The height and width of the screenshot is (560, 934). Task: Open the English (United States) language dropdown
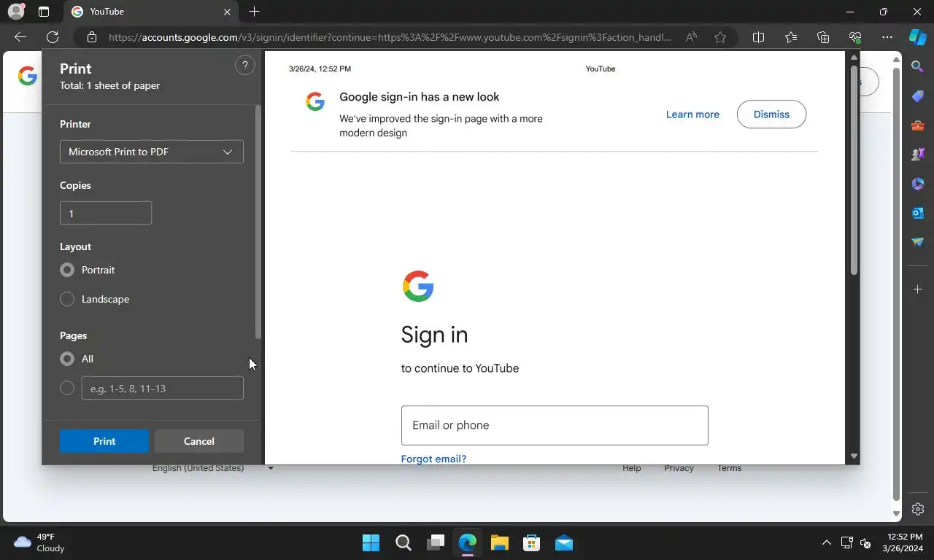point(212,468)
